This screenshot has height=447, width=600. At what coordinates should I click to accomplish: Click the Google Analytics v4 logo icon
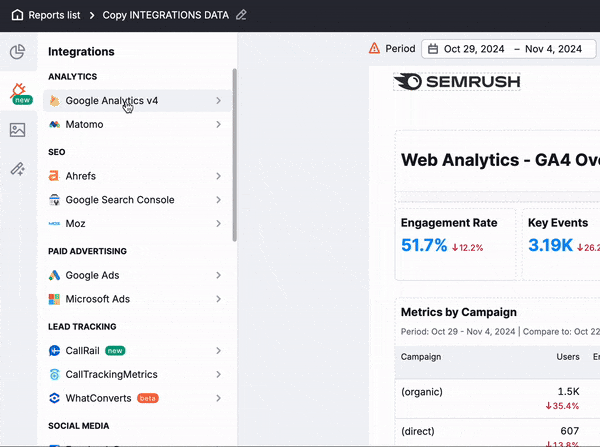pyautogui.click(x=54, y=101)
